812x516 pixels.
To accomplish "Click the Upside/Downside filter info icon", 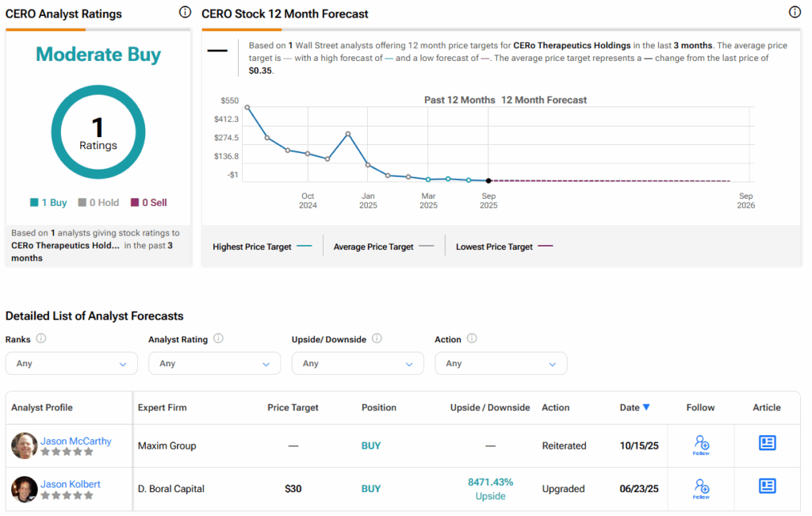I will tap(377, 338).
